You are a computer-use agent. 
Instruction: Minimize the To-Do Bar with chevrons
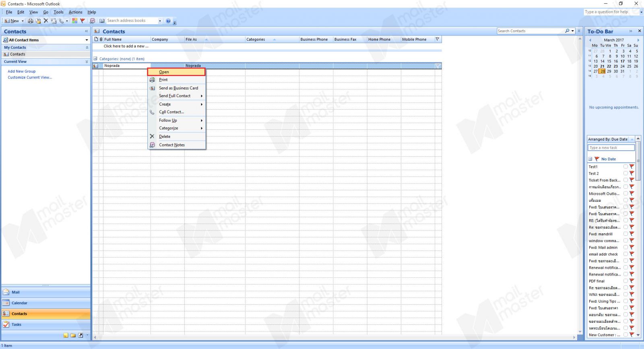(x=631, y=31)
